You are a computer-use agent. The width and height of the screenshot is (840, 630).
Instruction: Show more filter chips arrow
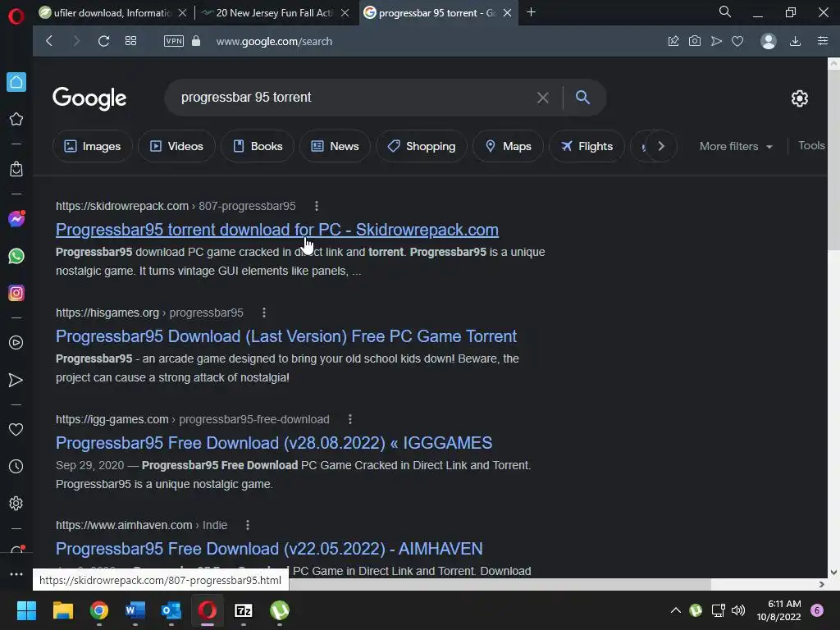661,146
